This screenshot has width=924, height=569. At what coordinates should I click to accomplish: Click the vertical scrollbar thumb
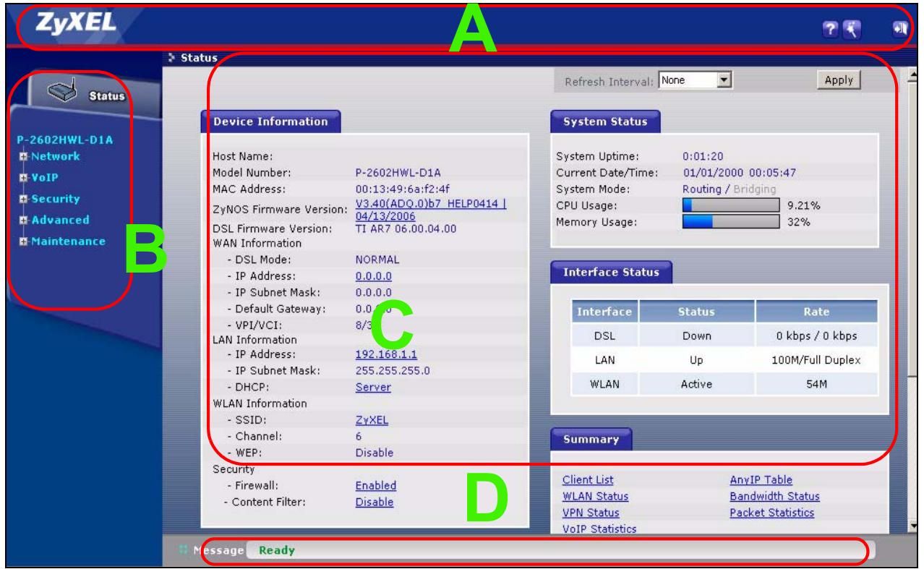(x=912, y=228)
